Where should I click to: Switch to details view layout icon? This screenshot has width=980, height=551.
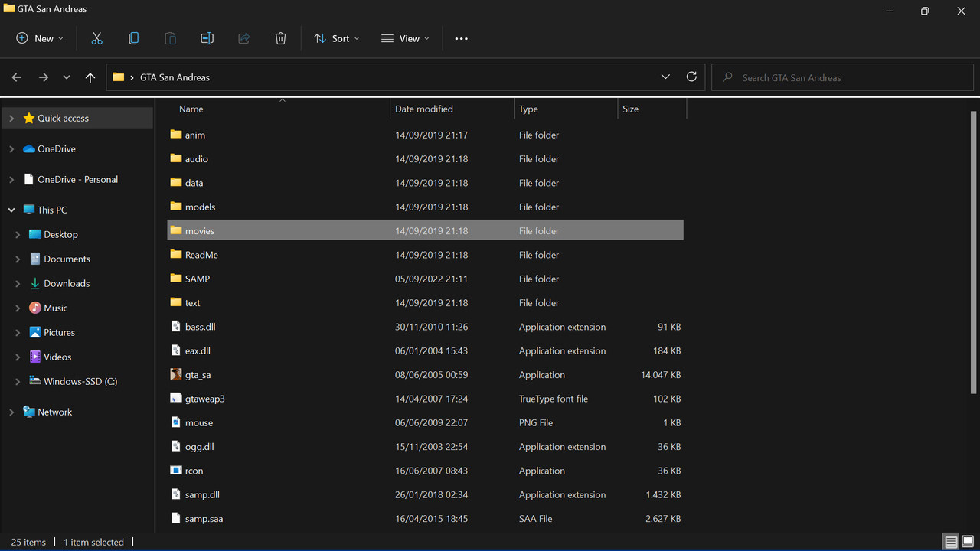click(x=951, y=542)
